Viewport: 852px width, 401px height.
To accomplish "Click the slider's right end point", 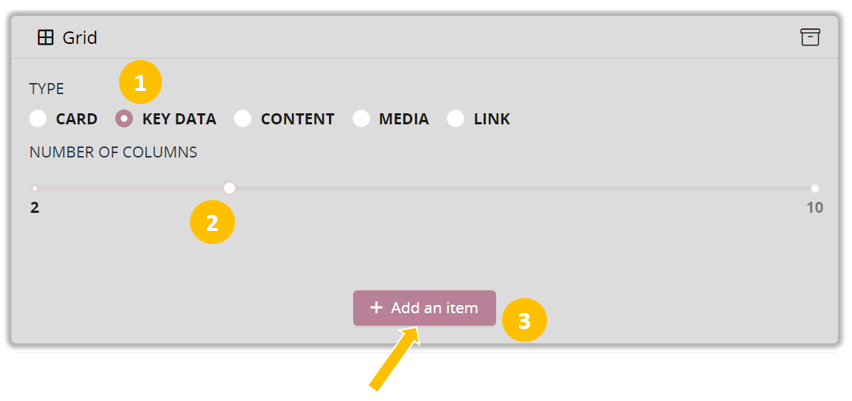I will click(x=815, y=188).
